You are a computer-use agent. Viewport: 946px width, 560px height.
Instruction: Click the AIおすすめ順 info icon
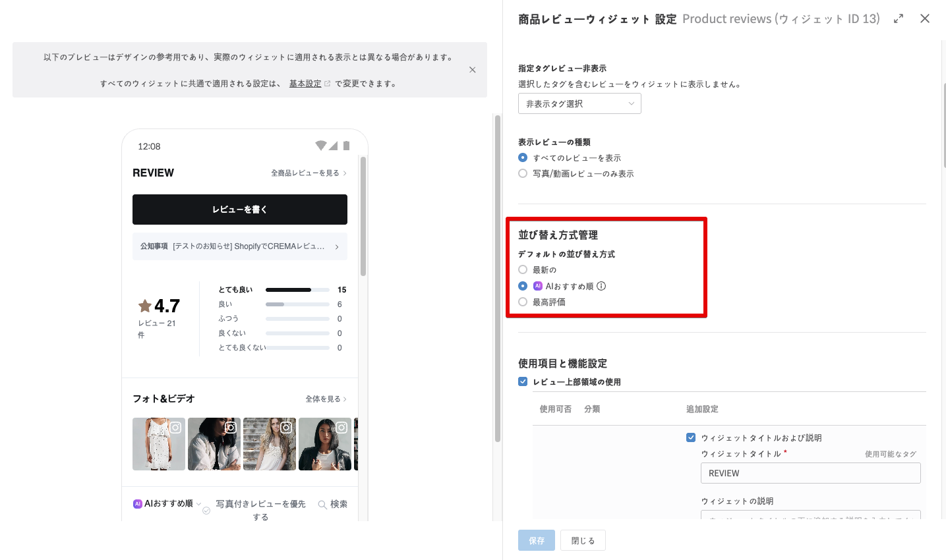pos(601,286)
